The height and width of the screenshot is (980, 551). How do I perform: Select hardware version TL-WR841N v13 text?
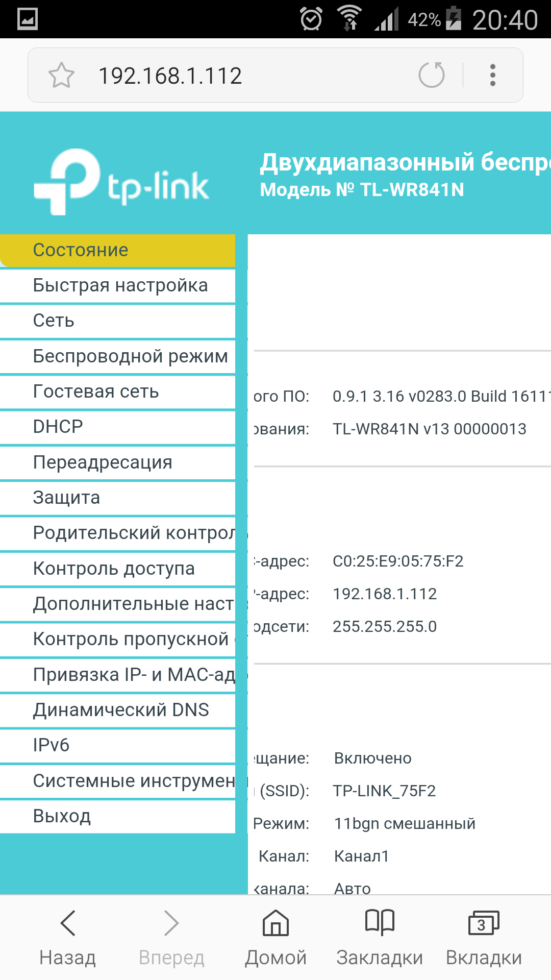click(430, 429)
